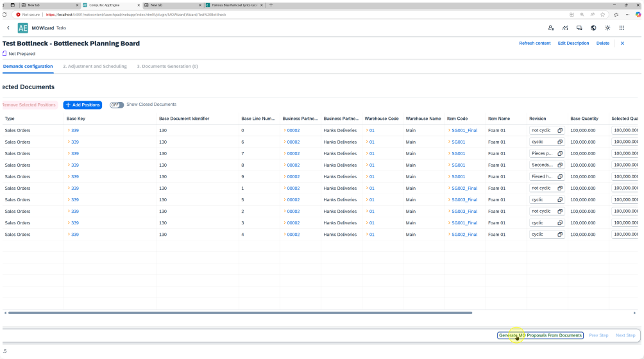Open value help for 'Fiexed h...' revision
The height and width of the screenshot is (359, 644).
[559, 177]
